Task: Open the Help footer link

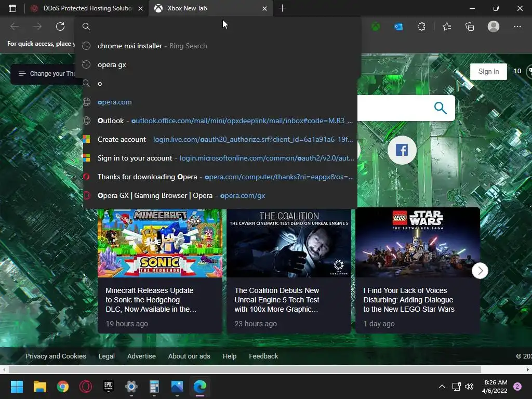Action: pos(229,356)
